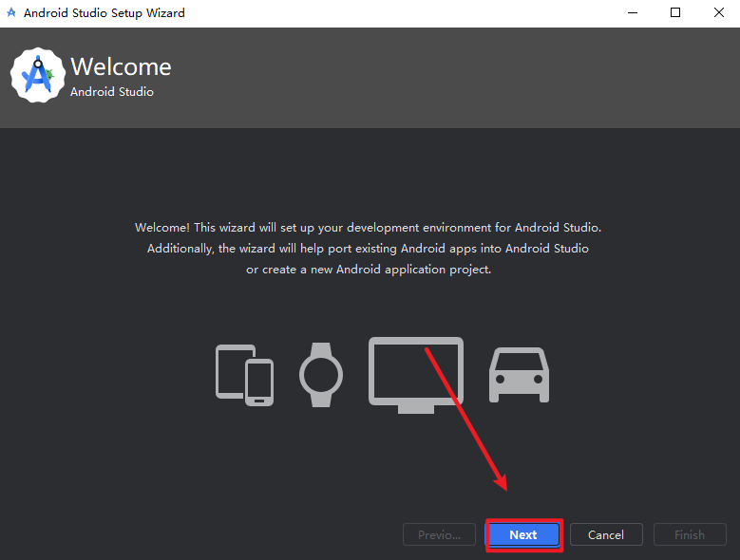Cancel the setup wizard
The height and width of the screenshot is (560, 740).
click(x=606, y=534)
